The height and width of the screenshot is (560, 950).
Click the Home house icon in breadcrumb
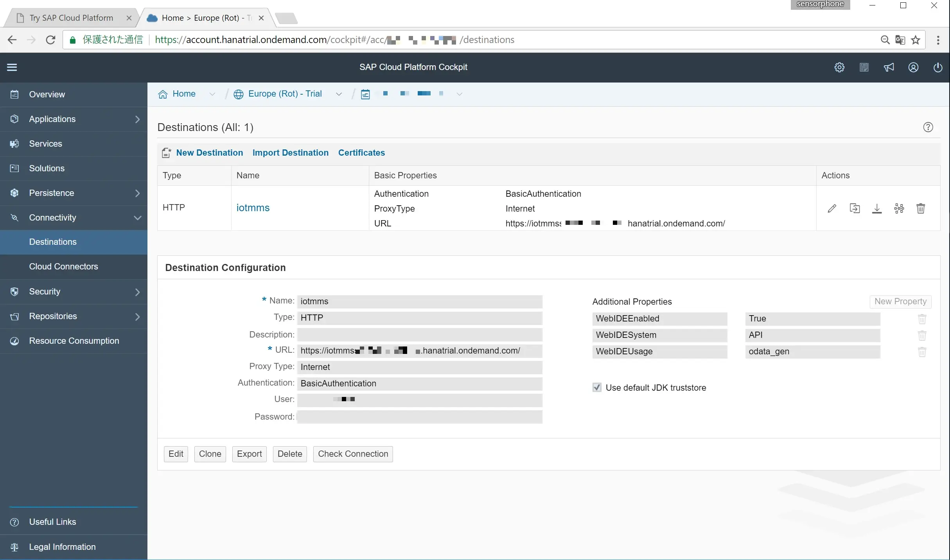pyautogui.click(x=163, y=94)
